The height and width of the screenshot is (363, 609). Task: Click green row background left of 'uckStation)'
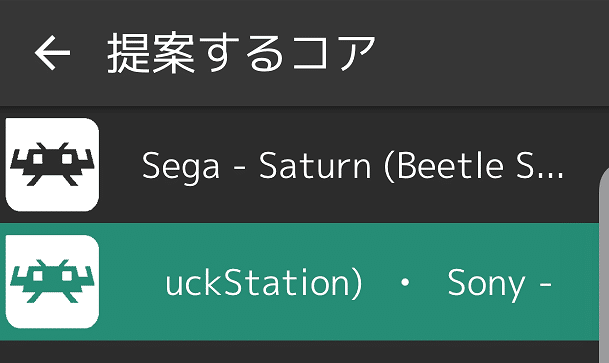pyautogui.click(x=132, y=282)
